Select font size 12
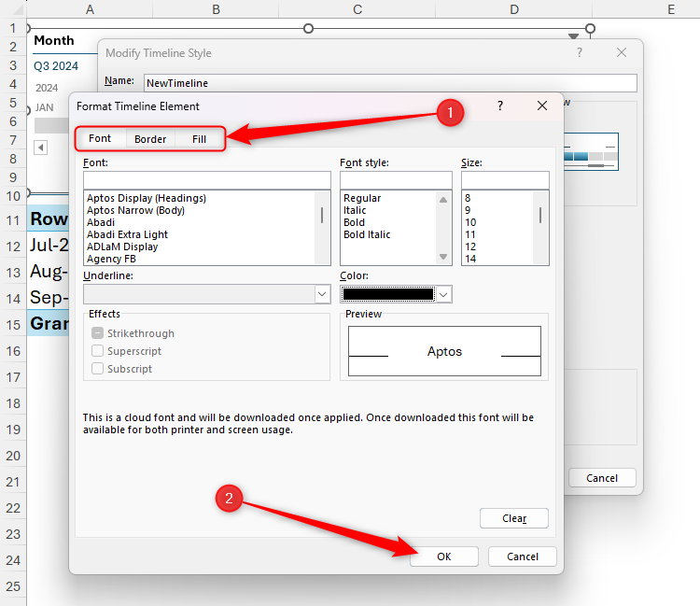 (470, 247)
